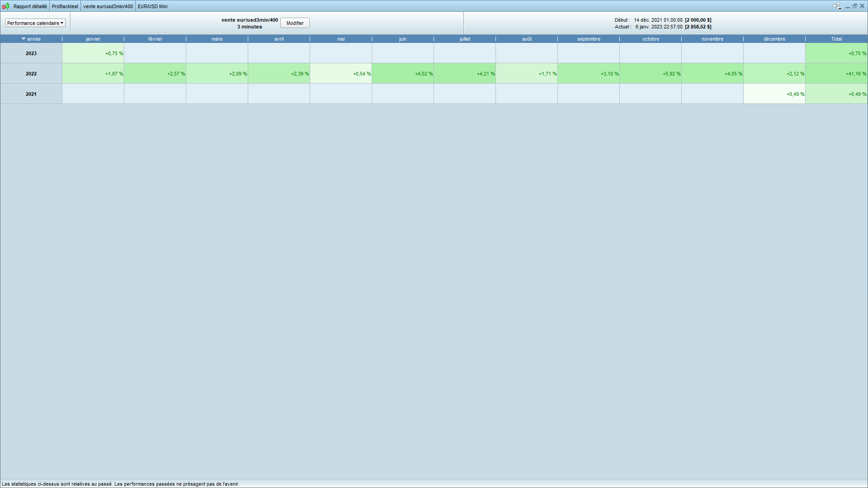
Task: Open the Performance calendaire dropdown
Action: point(35,23)
